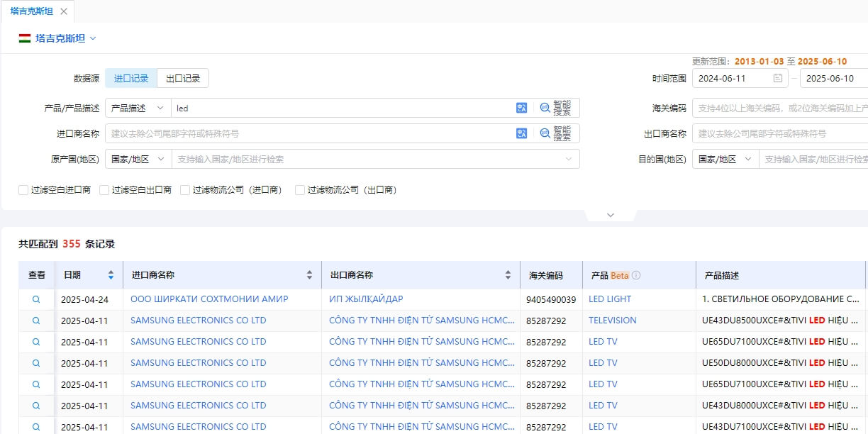The width and height of the screenshot is (868, 434).
Task: Sort by 出口商名称 column arrows
Action: (508, 275)
